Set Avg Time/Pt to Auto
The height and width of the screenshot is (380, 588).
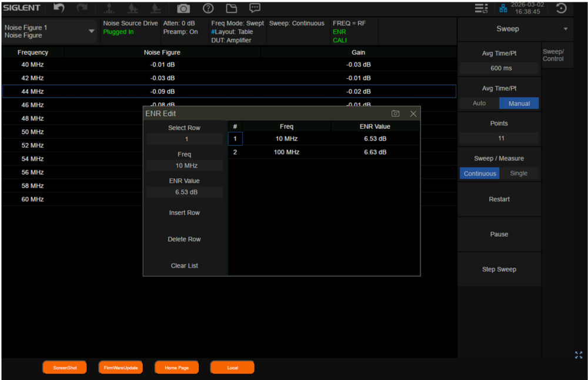click(479, 104)
